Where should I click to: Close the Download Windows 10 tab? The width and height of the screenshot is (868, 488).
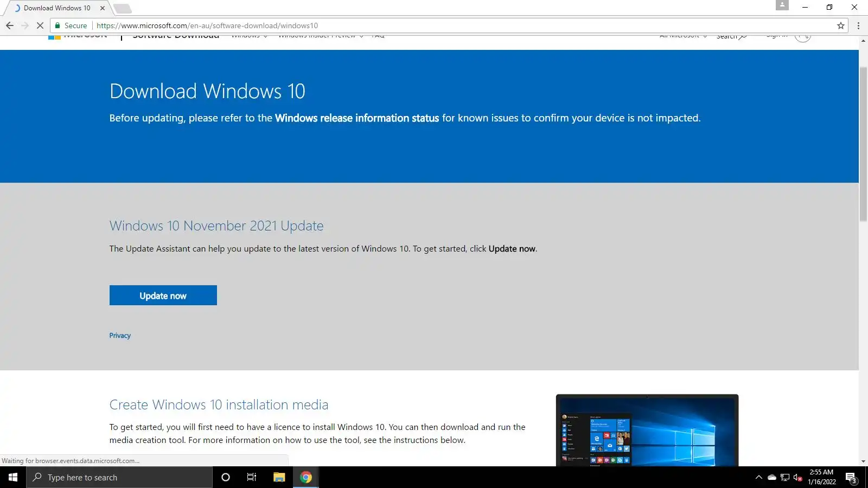(x=103, y=8)
